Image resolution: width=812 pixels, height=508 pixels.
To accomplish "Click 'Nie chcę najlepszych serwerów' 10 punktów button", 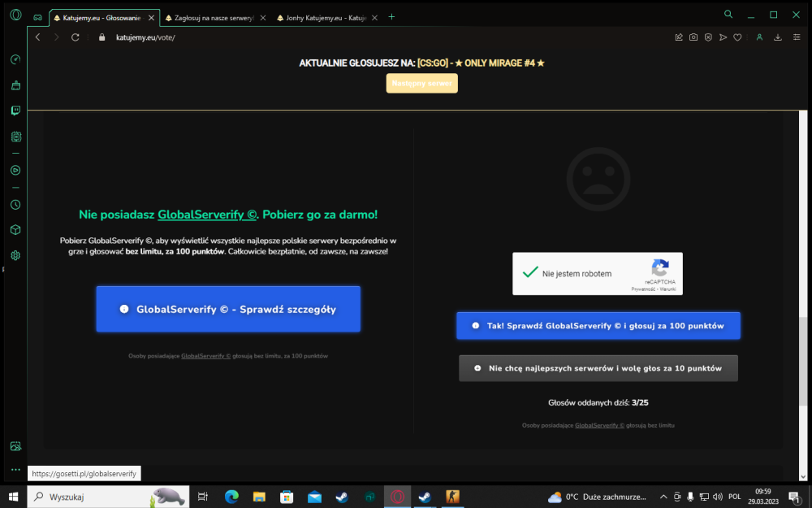I will pos(598,368).
